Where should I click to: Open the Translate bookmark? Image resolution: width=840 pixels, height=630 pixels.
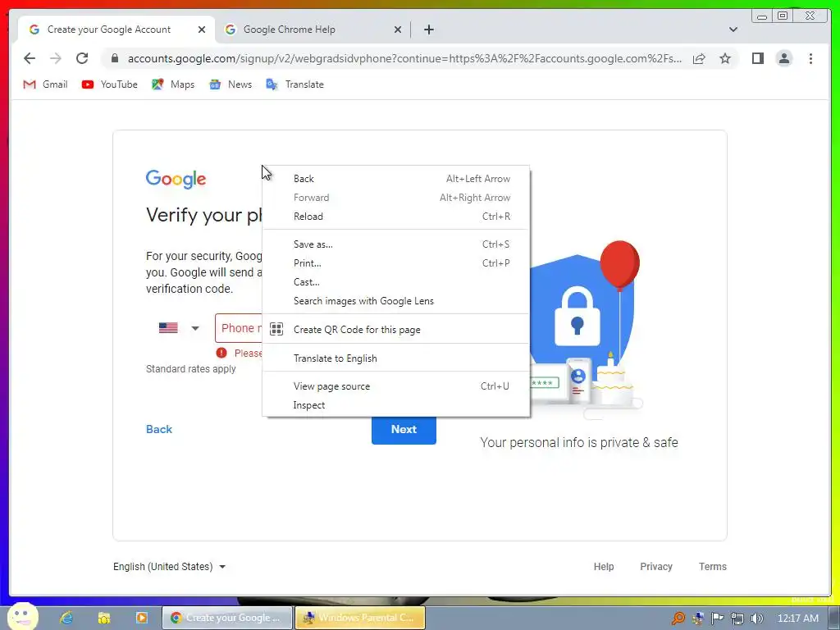295,84
